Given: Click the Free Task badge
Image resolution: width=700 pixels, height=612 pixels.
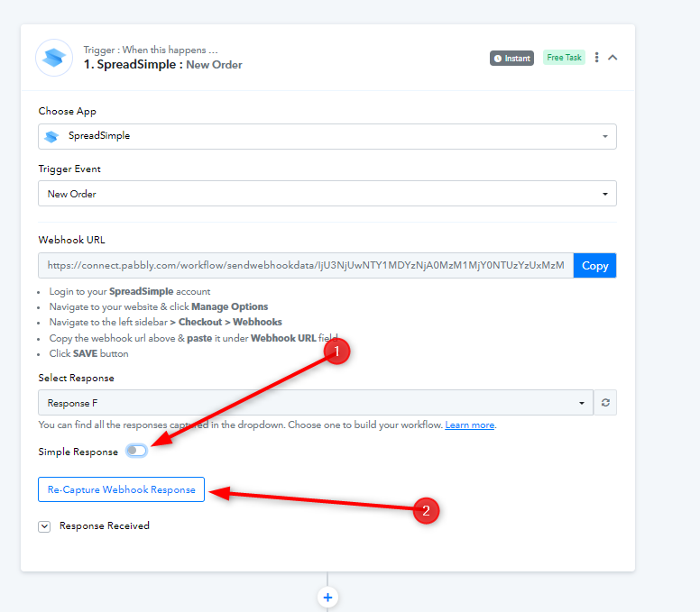Looking at the screenshot, I should click(x=564, y=58).
